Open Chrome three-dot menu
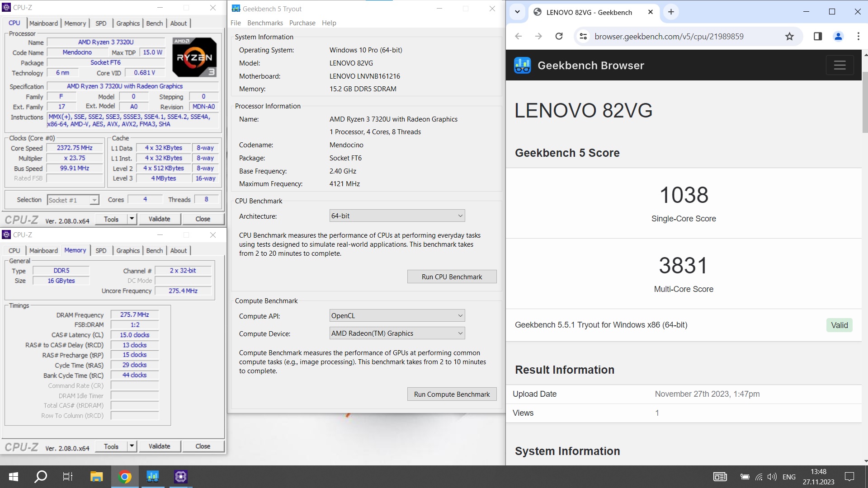868x488 pixels. [858, 36]
